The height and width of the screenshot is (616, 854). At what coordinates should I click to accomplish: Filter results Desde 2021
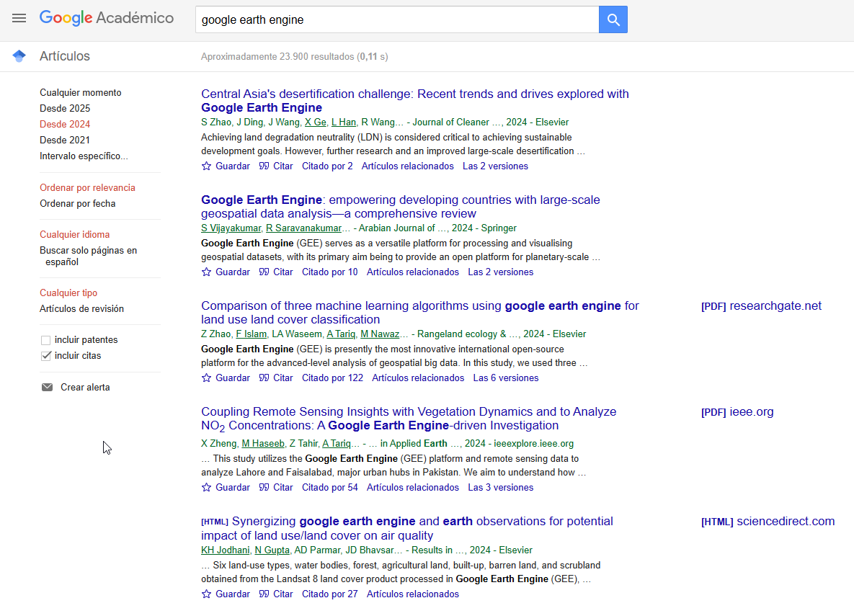(x=65, y=140)
